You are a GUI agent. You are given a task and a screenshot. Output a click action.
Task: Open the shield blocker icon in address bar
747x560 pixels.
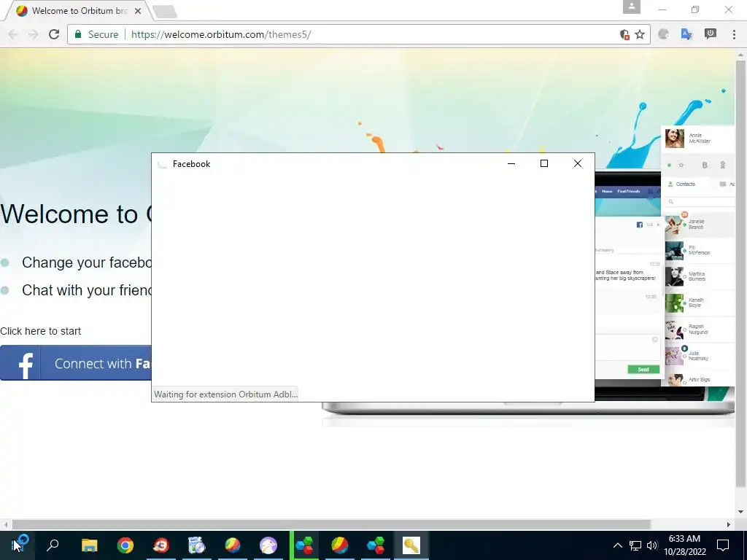point(624,34)
